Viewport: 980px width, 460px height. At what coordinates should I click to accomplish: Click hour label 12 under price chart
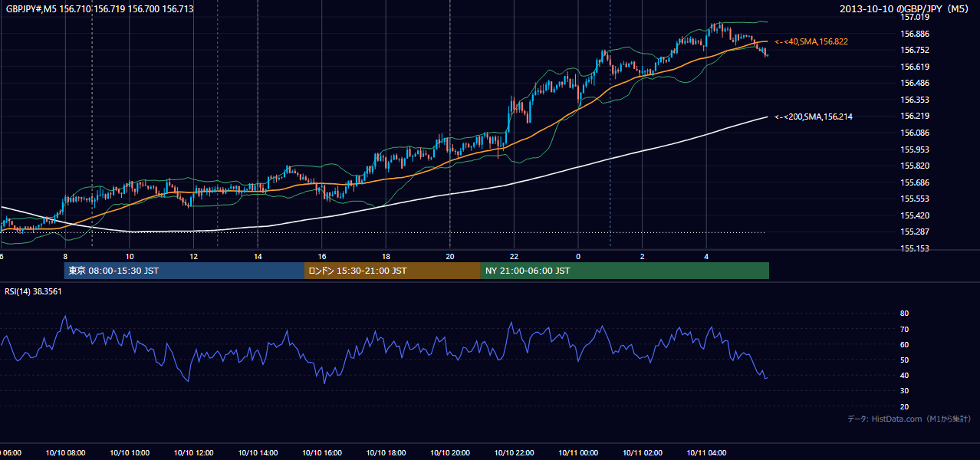coord(194,257)
